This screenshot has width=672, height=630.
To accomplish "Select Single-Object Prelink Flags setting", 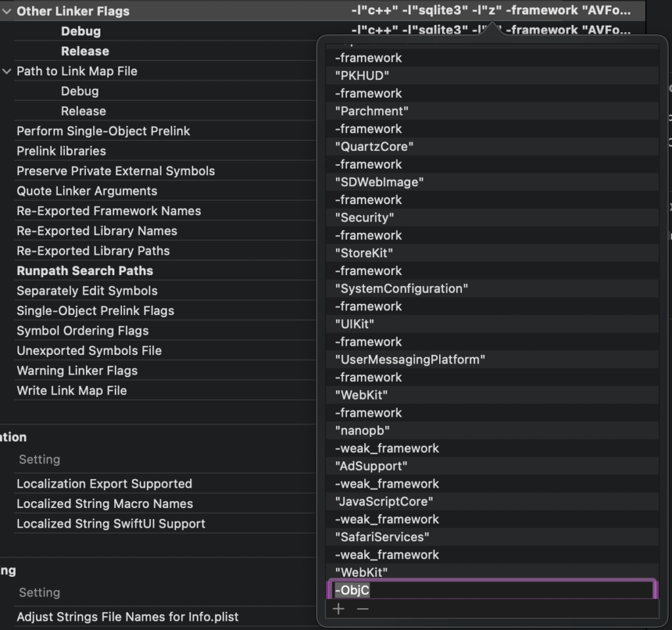I will pyautogui.click(x=96, y=310).
